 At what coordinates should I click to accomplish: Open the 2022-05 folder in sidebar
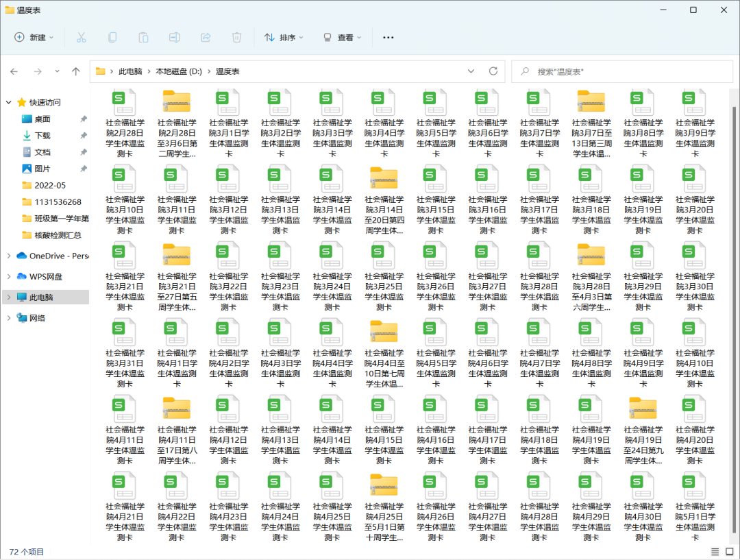[x=50, y=185]
